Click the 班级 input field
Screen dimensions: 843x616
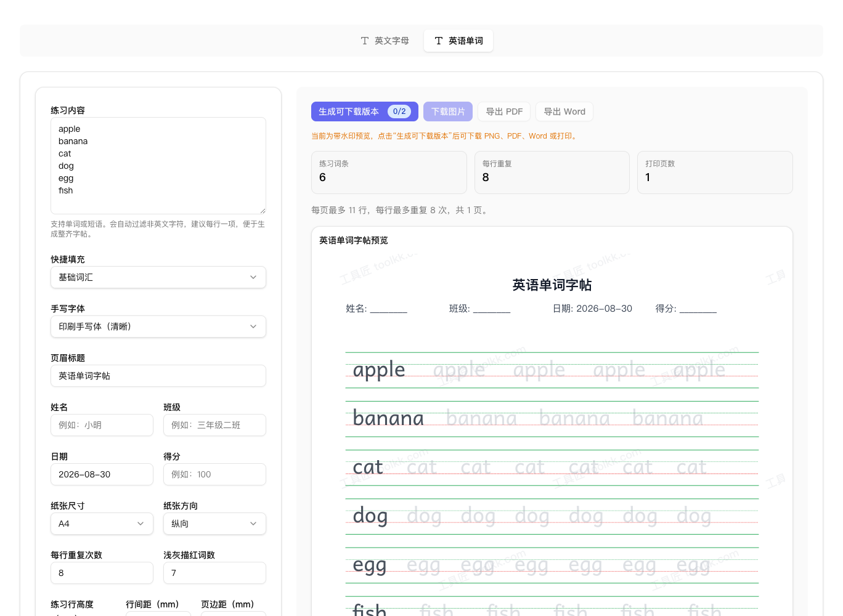(214, 425)
